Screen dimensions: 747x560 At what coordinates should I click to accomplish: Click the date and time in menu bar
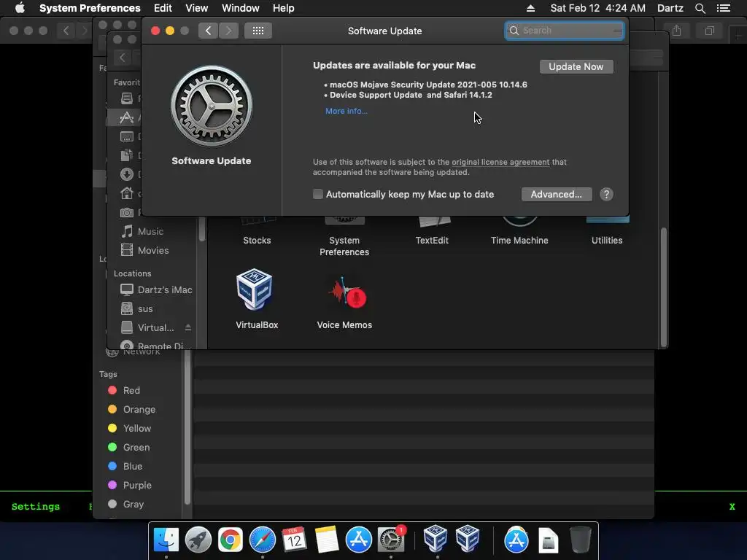(598, 8)
